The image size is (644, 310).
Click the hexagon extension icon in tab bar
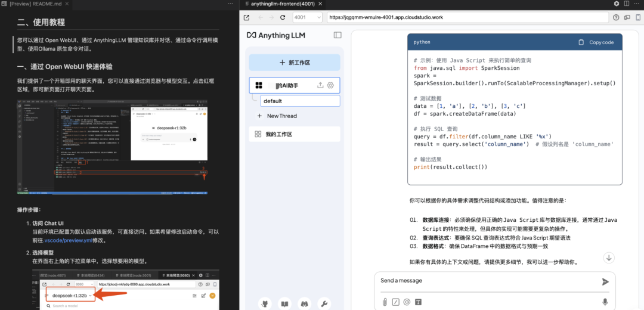(x=617, y=4)
